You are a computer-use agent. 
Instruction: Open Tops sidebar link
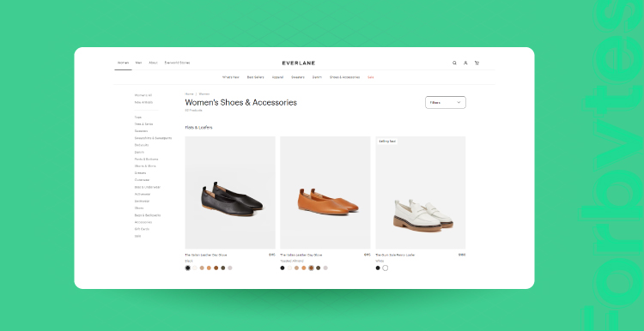tap(138, 117)
